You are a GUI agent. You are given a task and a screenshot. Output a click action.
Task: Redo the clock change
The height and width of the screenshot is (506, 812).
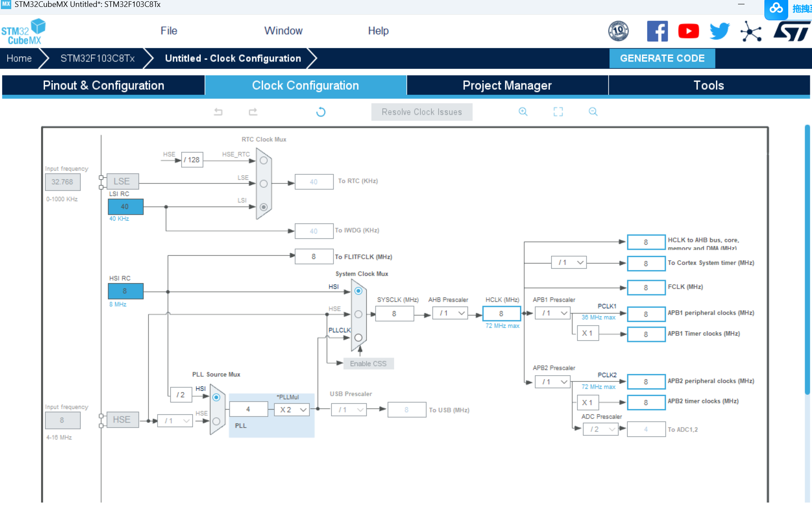click(253, 112)
